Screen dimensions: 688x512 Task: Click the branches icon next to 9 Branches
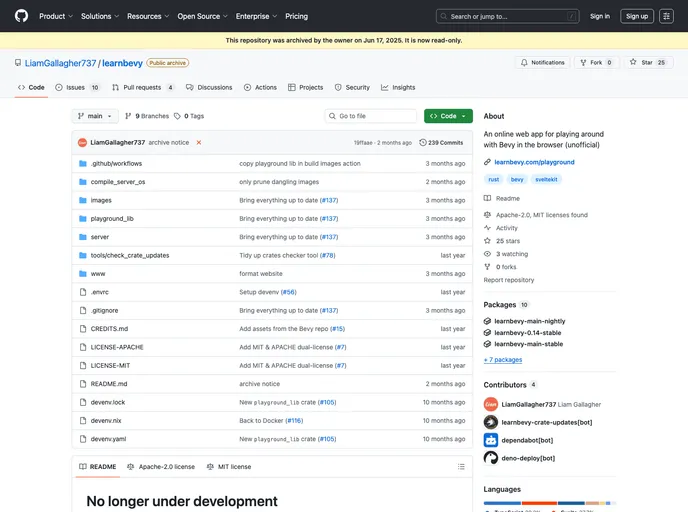(128, 116)
